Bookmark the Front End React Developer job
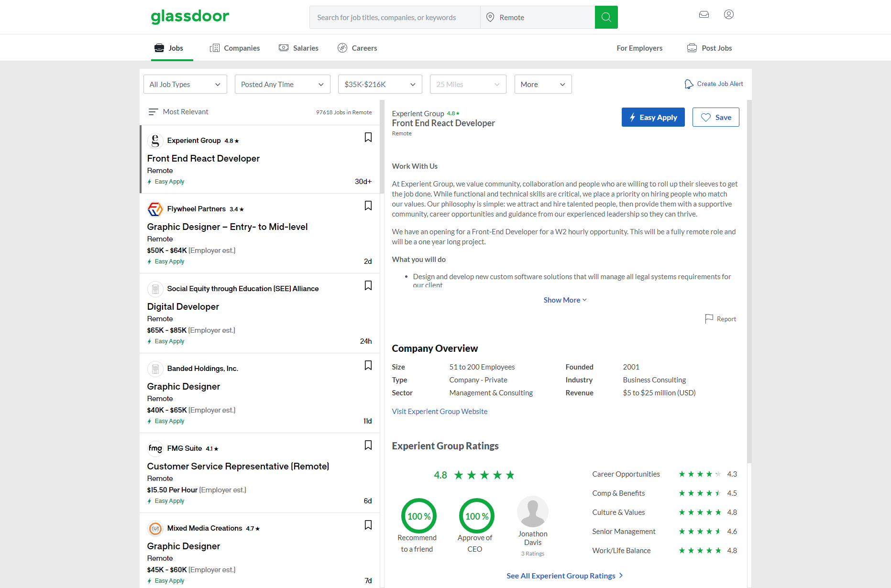The width and height of the screenshot is (891, 588). [368, 137]
